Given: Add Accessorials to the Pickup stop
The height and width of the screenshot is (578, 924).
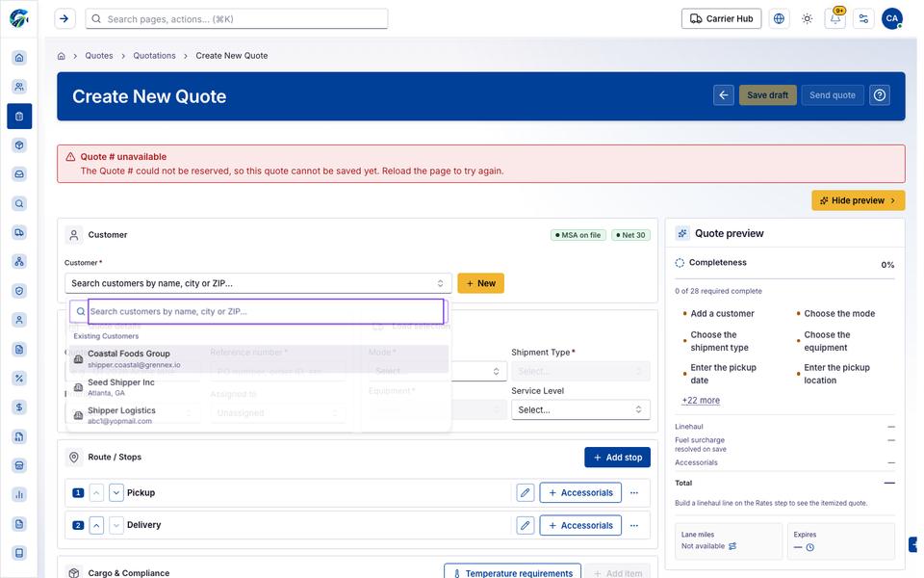Looking at the screenshot, I should (580, 492).
